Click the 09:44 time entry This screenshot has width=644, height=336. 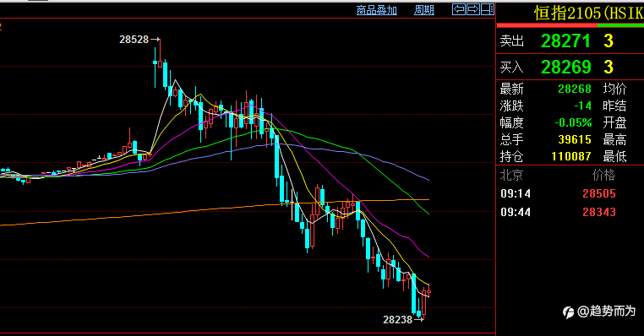(516, 212)
